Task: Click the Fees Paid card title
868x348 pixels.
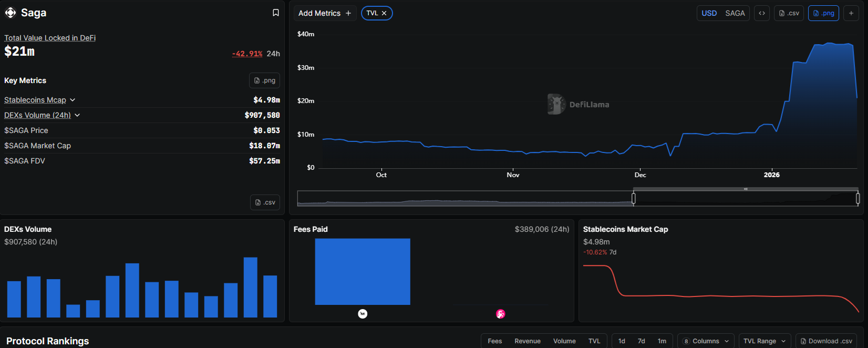Action: pos(311,229)
